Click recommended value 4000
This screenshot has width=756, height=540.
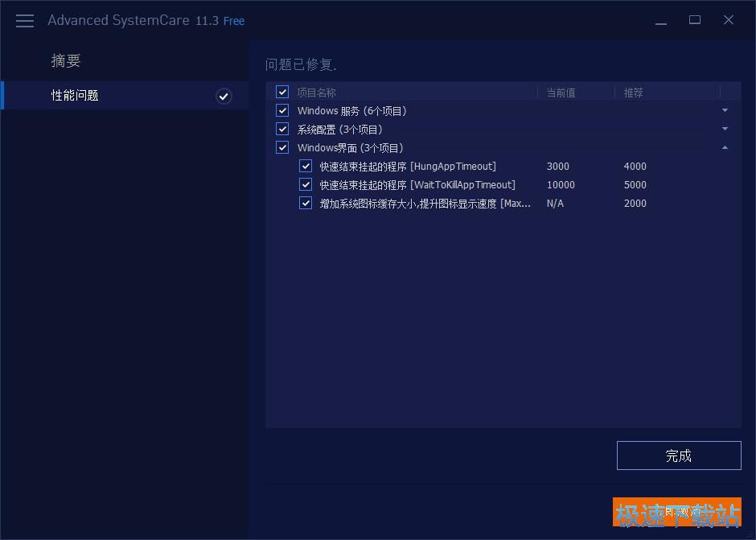coord(635,166)
